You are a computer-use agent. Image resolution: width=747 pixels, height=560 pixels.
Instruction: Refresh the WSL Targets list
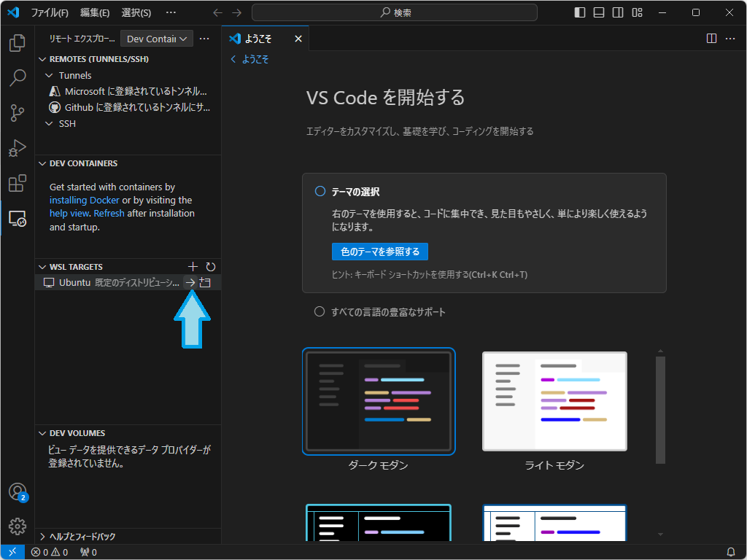point(211,267)
